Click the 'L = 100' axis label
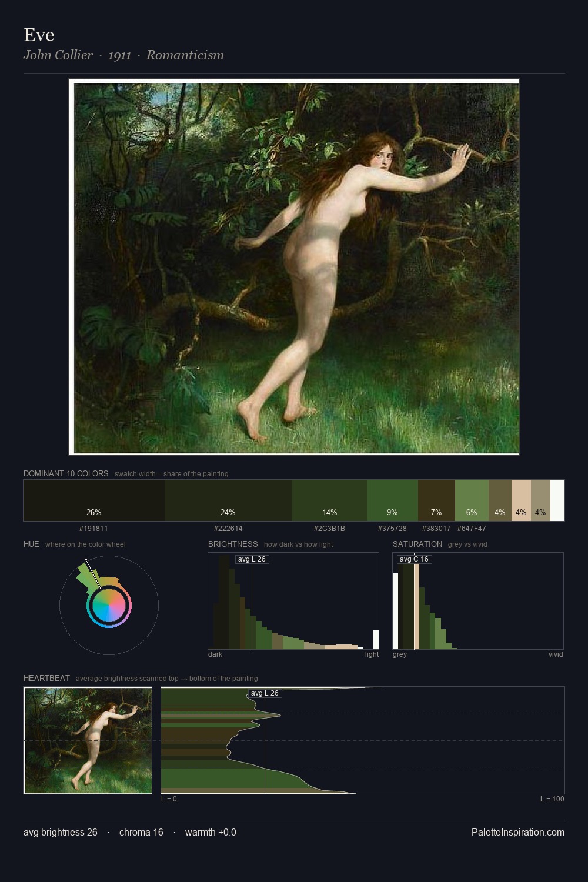This screenshot has height=882, width=588. (x=552, y=799)
